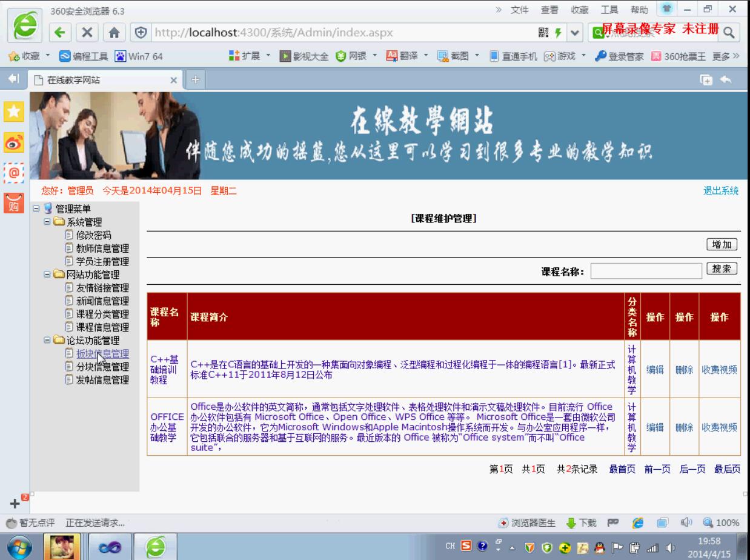Close the 在线教学网站 tab
This screenshot has height=560, width=750.
click(x=173, y=79)
